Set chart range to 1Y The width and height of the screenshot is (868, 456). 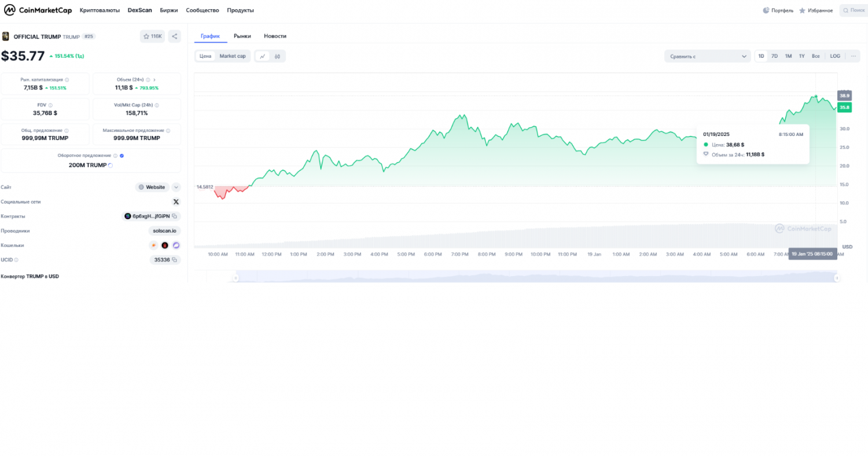[x=802, y=56]
